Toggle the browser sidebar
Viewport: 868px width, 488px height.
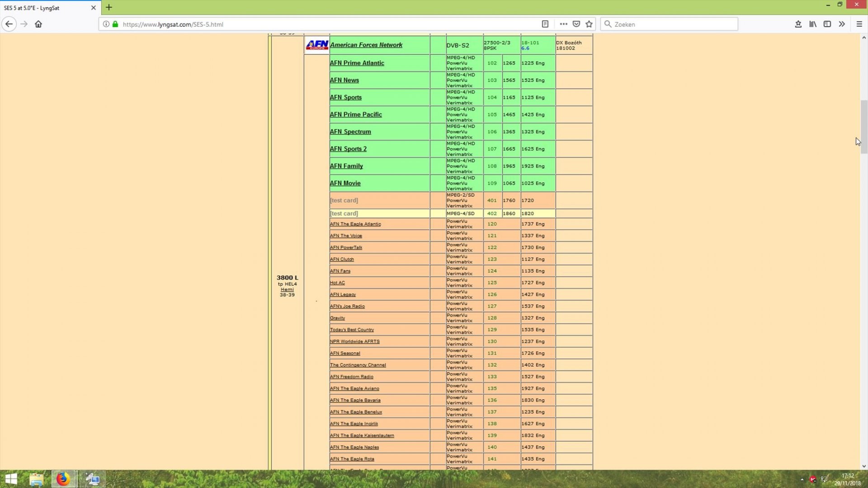[828, 24]
